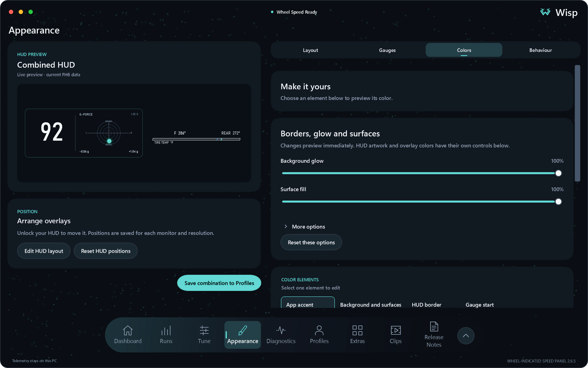Click the Combined HUD heading

tap(46, 65)
